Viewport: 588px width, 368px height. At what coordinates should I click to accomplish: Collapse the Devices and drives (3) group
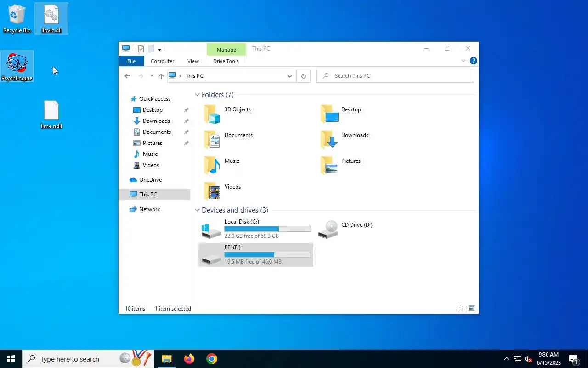click(x=197, y=210)
